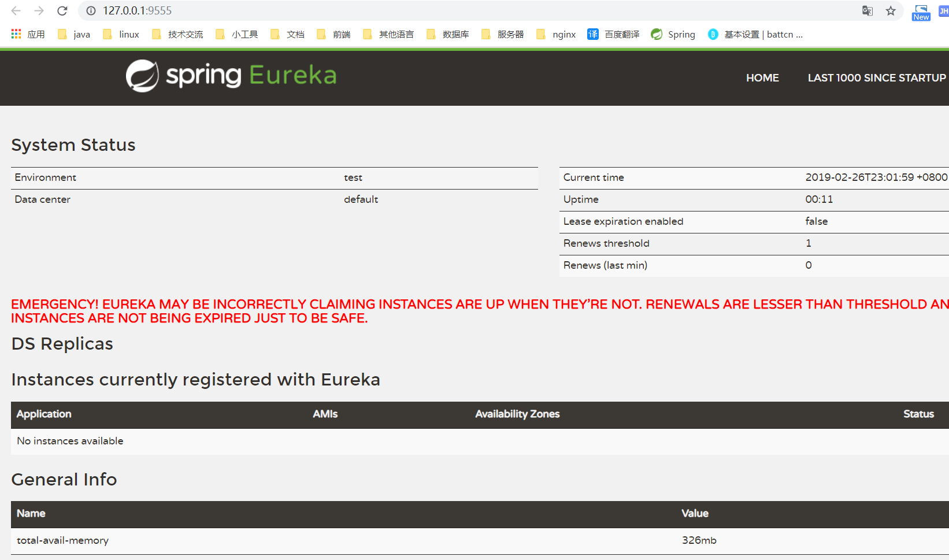
Task: Open the nginx bookmark folder
Action: pyautogui.click(x=556, y=34)
